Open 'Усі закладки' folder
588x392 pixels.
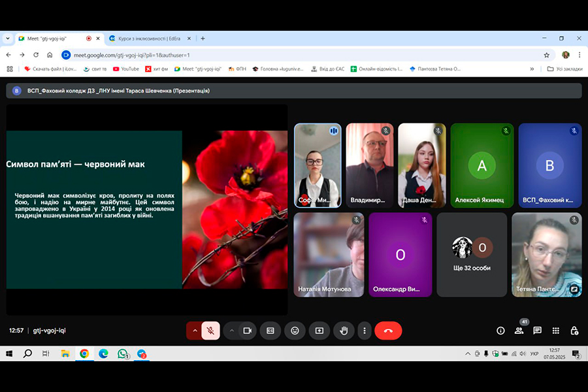tap(564, 69)
